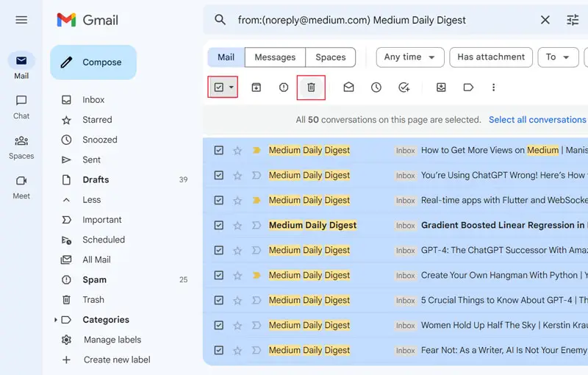Screen dimensions: 588x375
Task: Click the Select all conversations link
Action: (537, 120)
